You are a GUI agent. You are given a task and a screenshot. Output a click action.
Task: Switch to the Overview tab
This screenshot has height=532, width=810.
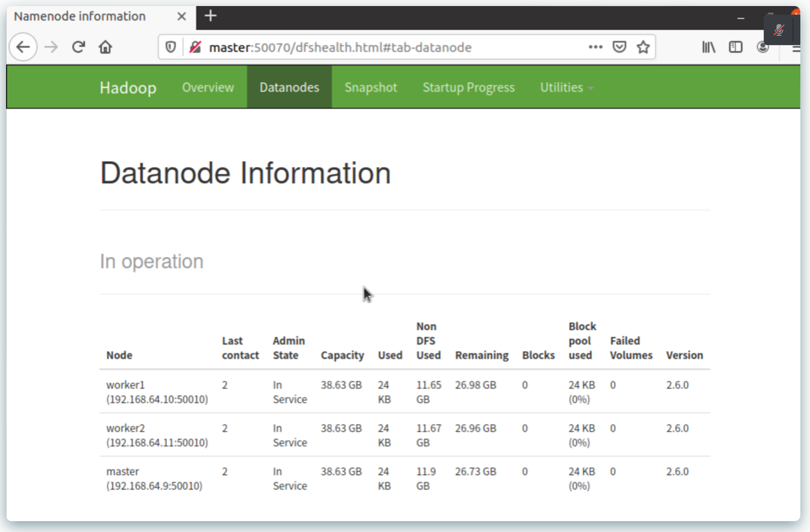tap(208, 87)
